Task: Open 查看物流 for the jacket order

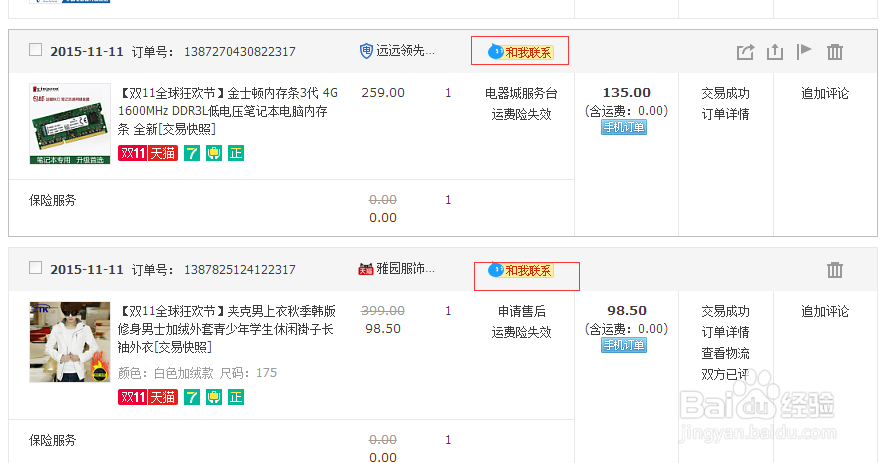Action: [725, 353]
